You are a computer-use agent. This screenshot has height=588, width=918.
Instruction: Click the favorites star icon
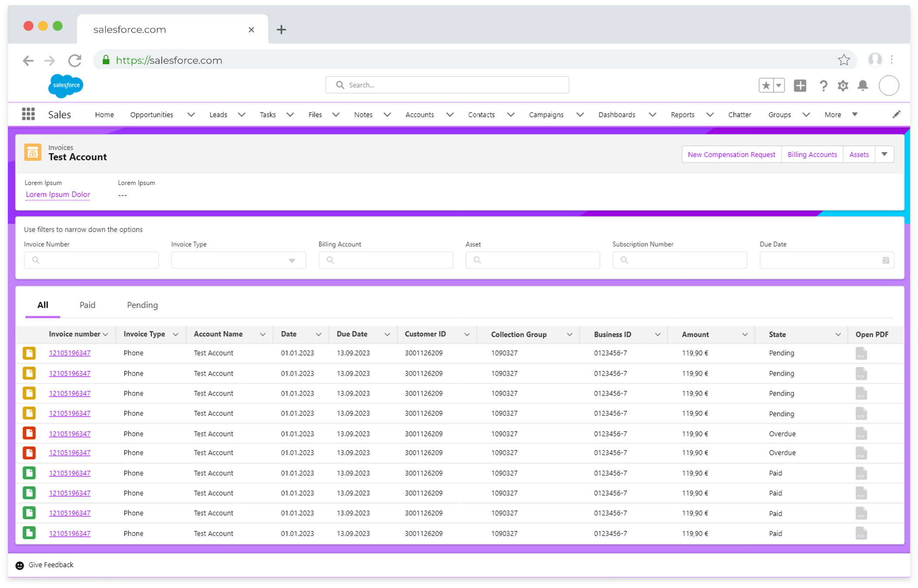tap(766, 85)
